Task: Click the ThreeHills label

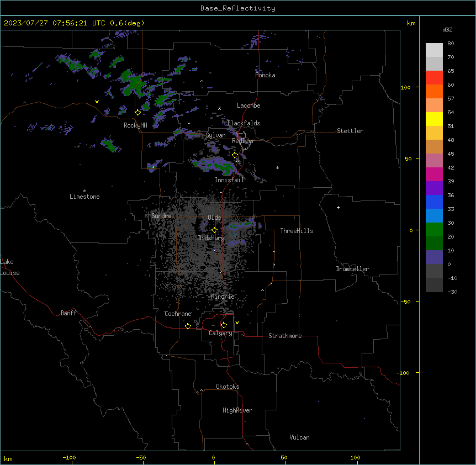Action: pos(297,231)
